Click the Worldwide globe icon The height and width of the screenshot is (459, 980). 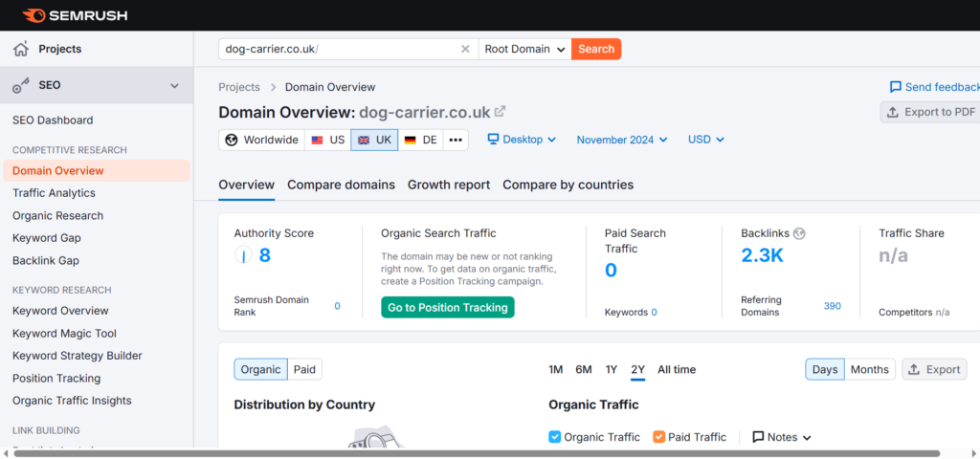[232, 140]
